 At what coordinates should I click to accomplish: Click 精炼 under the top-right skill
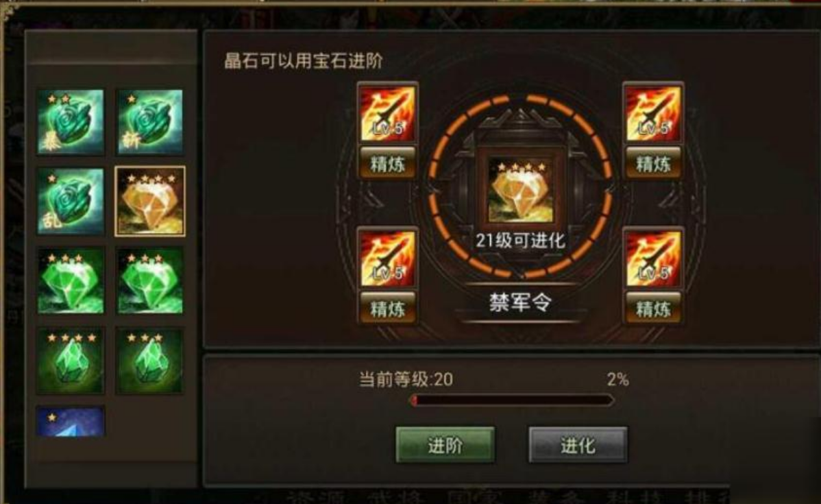(653, 163)
